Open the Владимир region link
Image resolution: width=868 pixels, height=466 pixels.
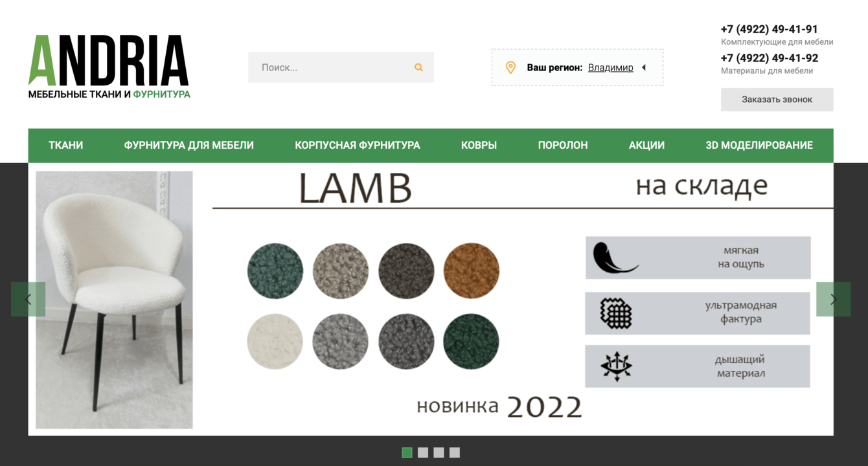611,67
